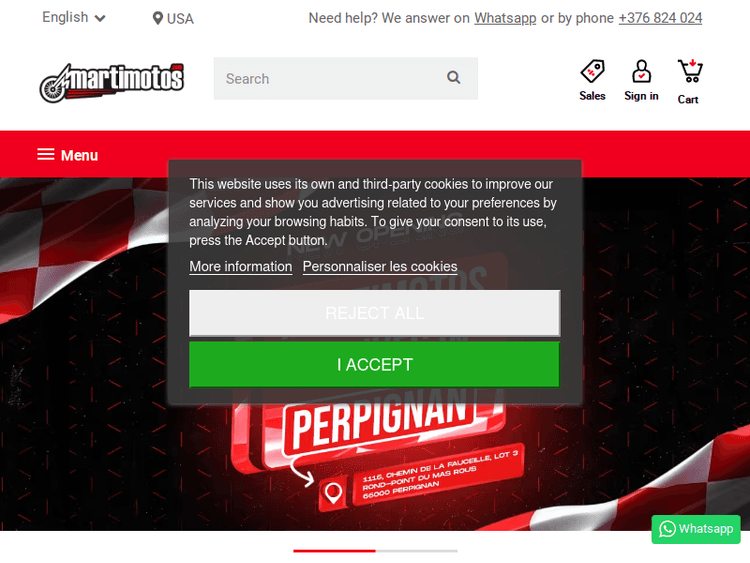Viewport: 750px width, 563px height.
Task: Click the search magnifier icon
Action: tap(453, 77)
